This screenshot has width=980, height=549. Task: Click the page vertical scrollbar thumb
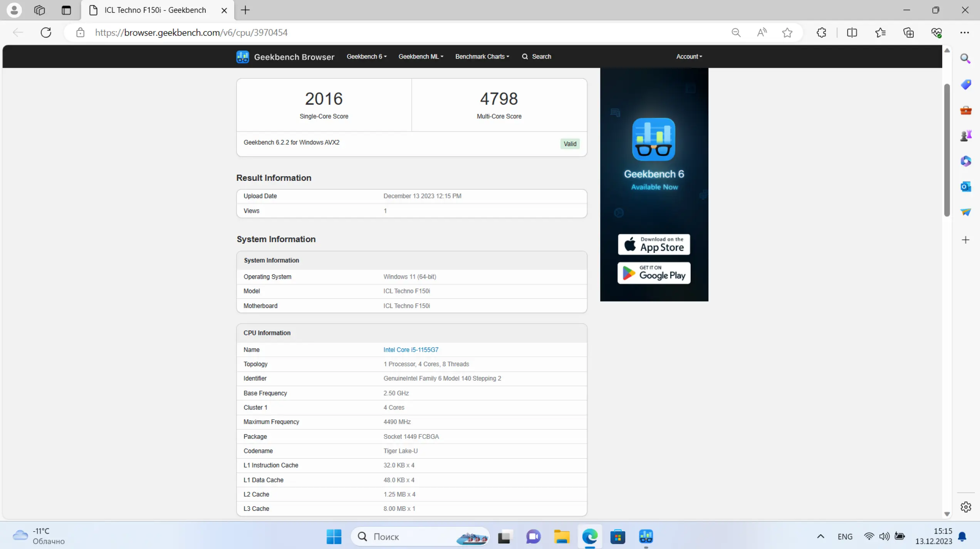947,150
